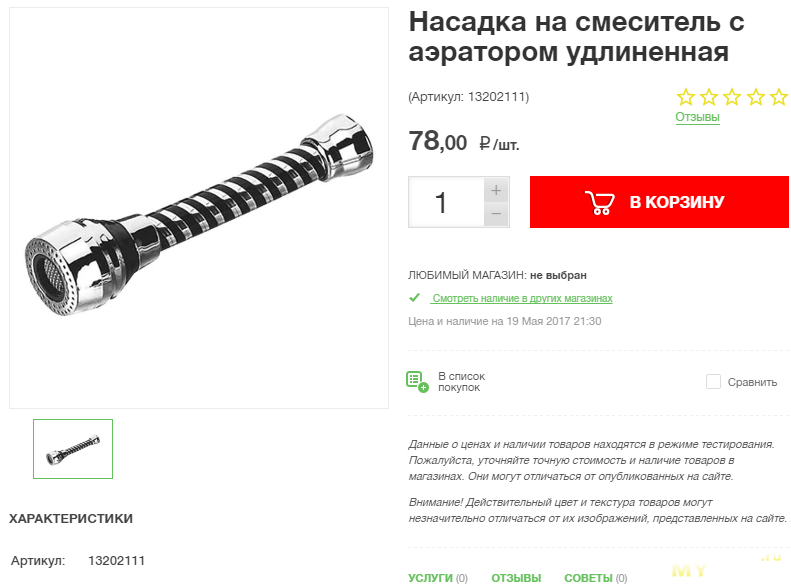
Task: Click the green shopping list icon
Action: (417, 382)
